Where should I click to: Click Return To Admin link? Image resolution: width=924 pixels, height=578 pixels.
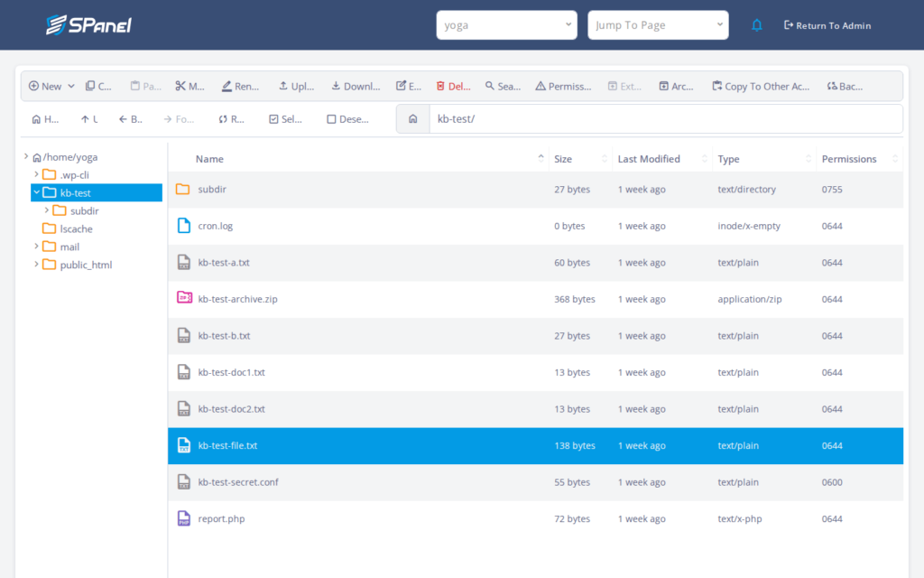[827, 25]
